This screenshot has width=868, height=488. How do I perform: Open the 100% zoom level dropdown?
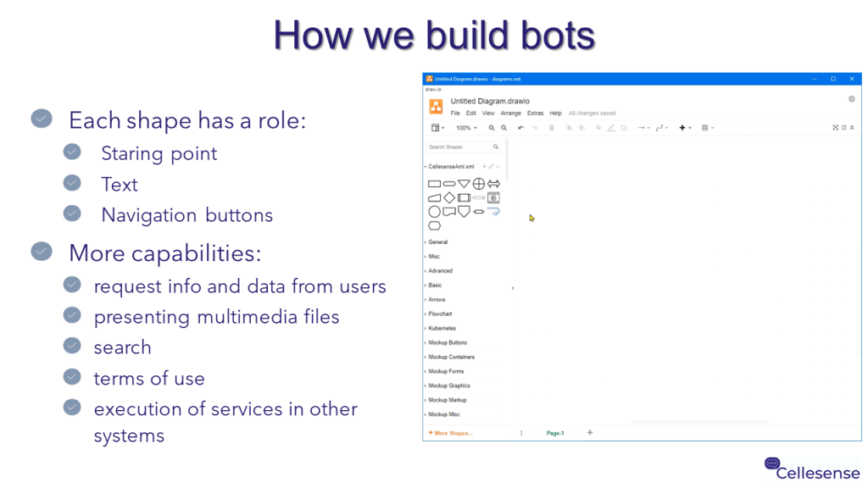(x=466, y=128)
